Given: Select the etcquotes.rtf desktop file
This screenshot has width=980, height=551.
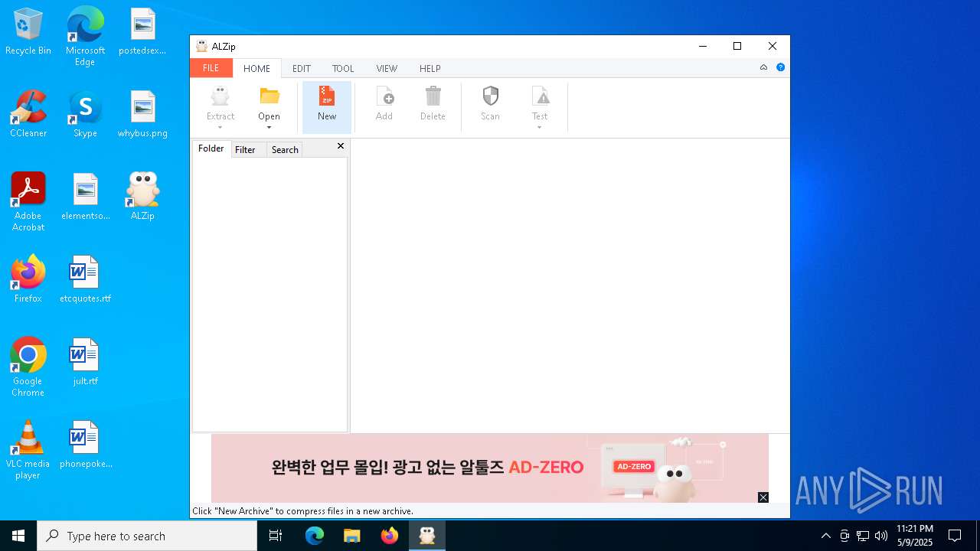Looking at the screenshot, I should coord(85,279).
